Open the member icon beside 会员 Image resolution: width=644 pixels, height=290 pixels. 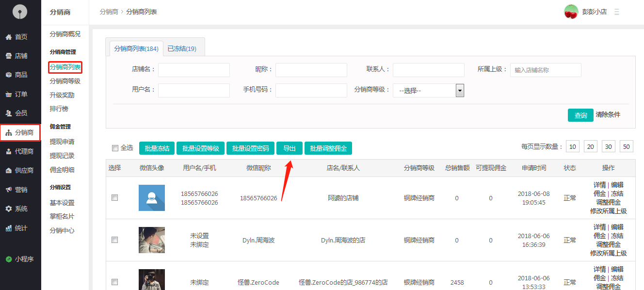(x=8, y=113)
